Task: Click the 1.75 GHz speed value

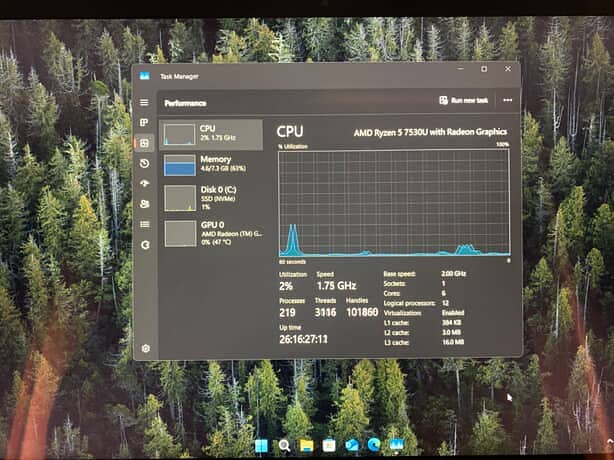Action: 336,286
